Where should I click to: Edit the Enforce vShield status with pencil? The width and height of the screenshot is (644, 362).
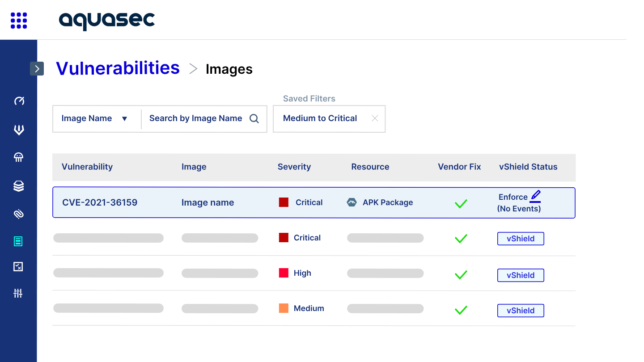click(x=535, y=196)
